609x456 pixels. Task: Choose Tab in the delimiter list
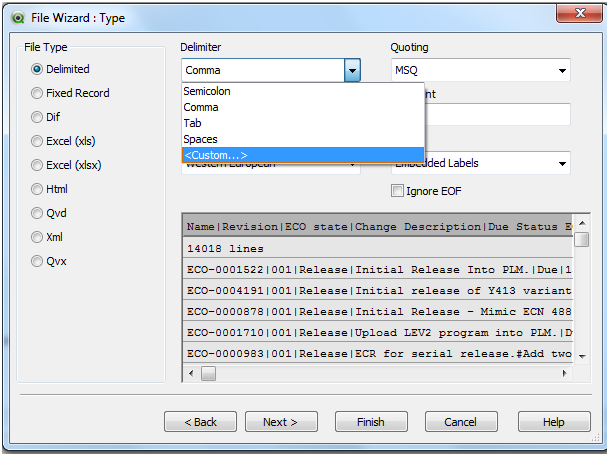[x=192, y=123]
